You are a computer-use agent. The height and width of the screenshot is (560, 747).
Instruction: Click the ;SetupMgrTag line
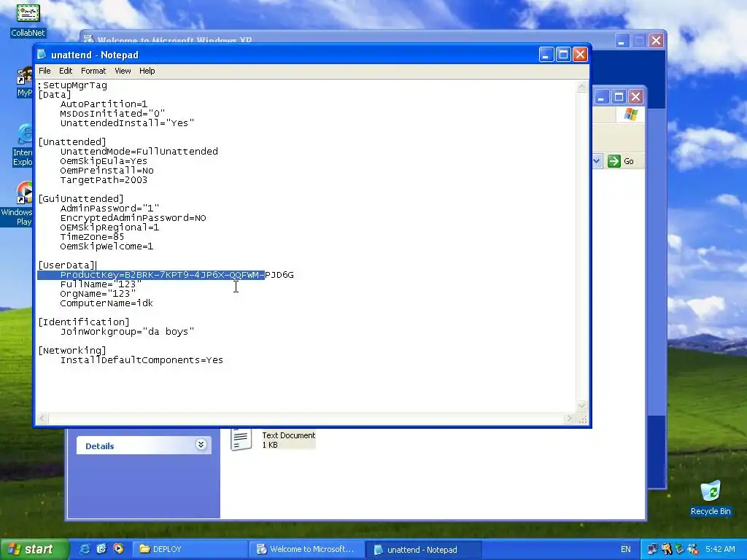point(72,85)
